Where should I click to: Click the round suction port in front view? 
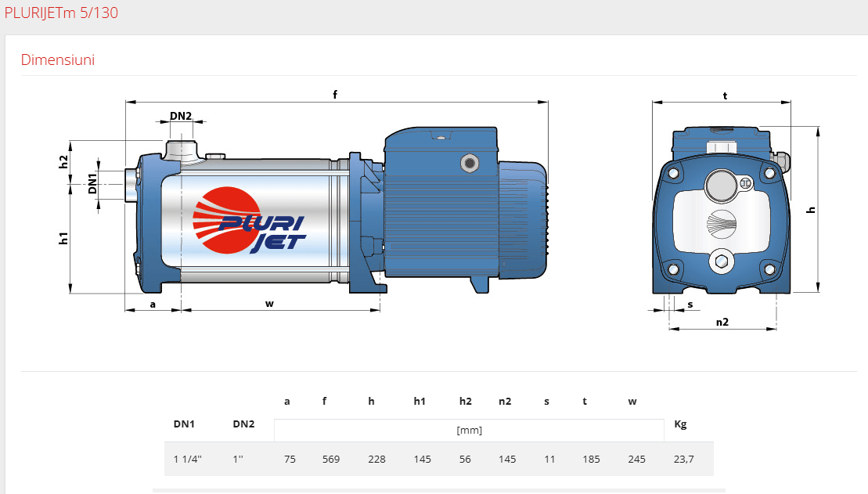pos(720,186)
